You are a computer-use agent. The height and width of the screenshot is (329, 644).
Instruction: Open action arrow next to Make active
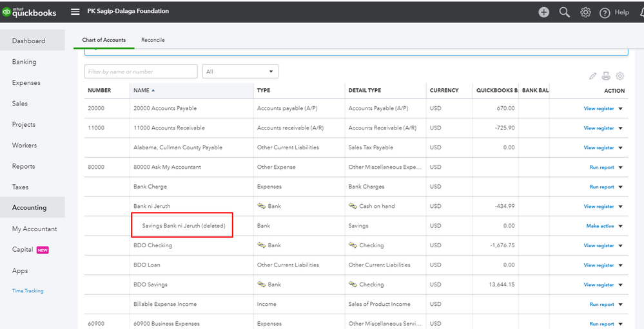621,226
